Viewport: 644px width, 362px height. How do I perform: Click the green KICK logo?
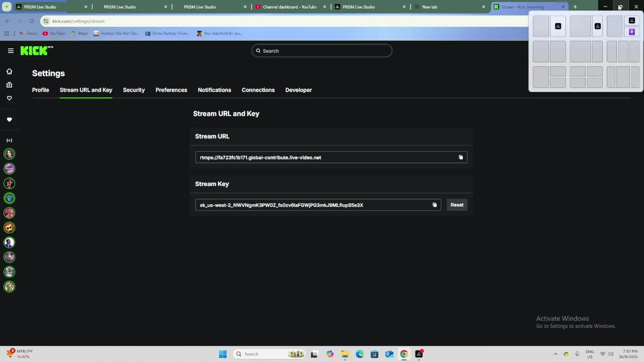37,50
